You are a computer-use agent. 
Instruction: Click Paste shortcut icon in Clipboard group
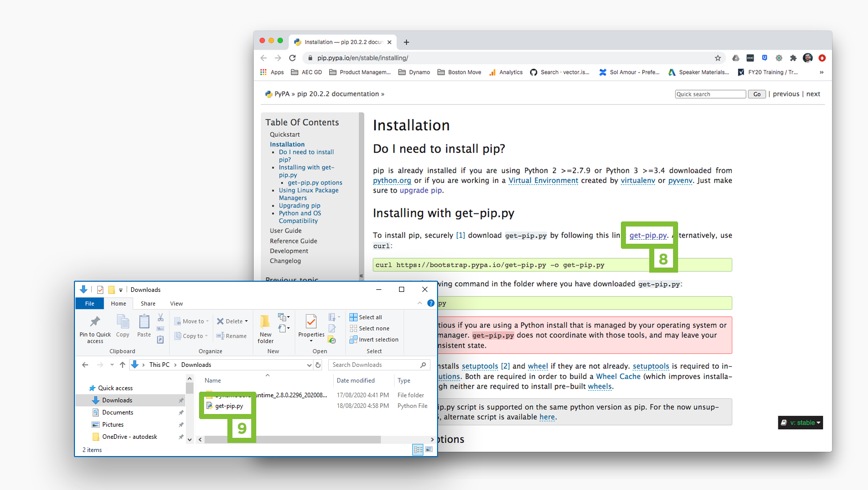pyautogui.click(x=161, y=340)
